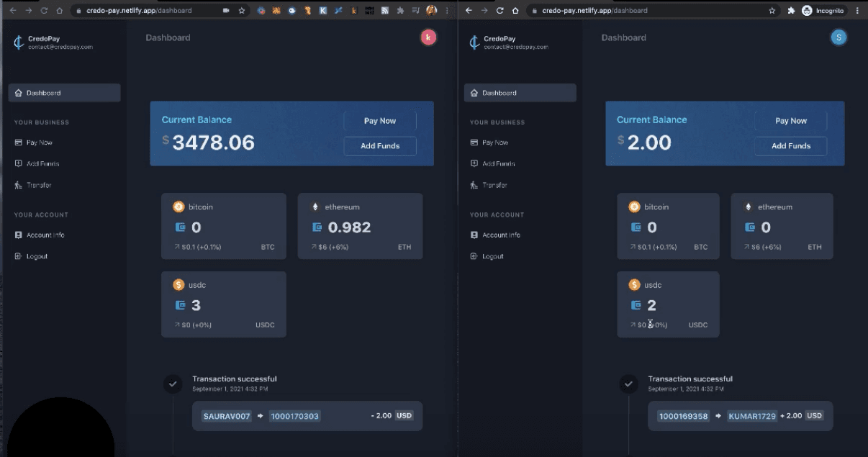
Task: Click Pay Now button on the 2.00 balance card
Action: tap(791, 121)
